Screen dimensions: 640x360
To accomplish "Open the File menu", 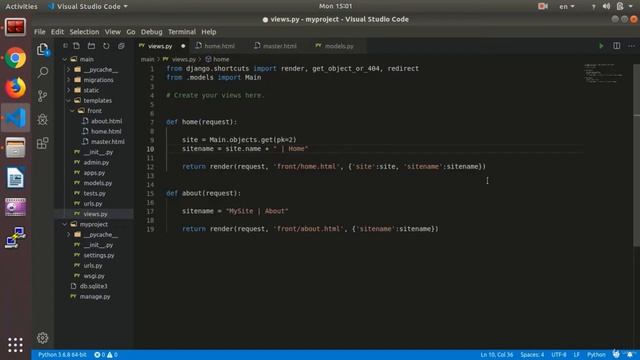I will 40,32.
